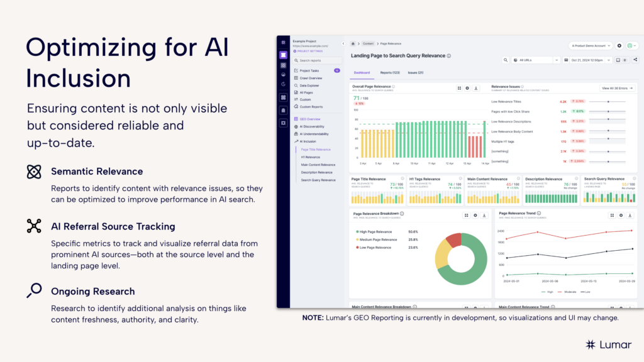644x362 pixels.
Task: Open Page Relevance Breakdown settings gear
Action: 475,216
